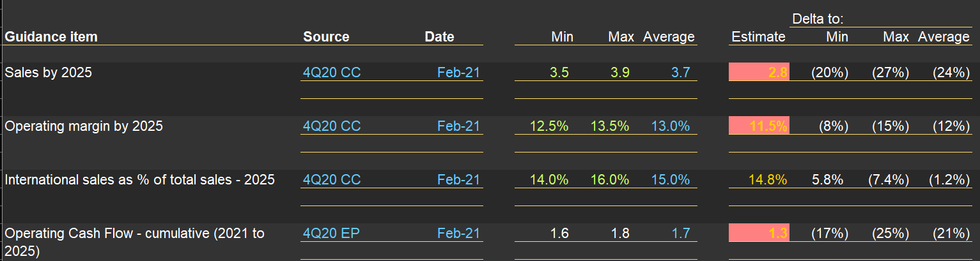Select the Operating margin by 2025 label
This screenshot has width=980, height=261.
[84, 126]
